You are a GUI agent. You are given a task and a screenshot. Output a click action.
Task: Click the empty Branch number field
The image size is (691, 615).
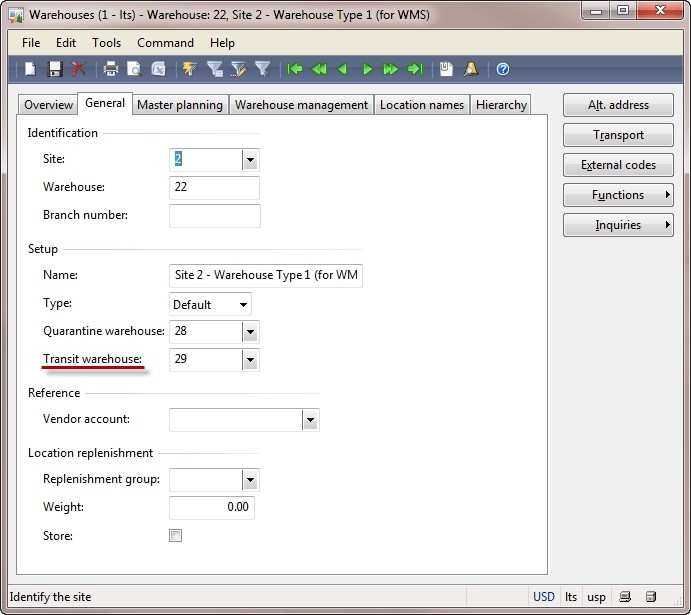click(x=215, y=215)
